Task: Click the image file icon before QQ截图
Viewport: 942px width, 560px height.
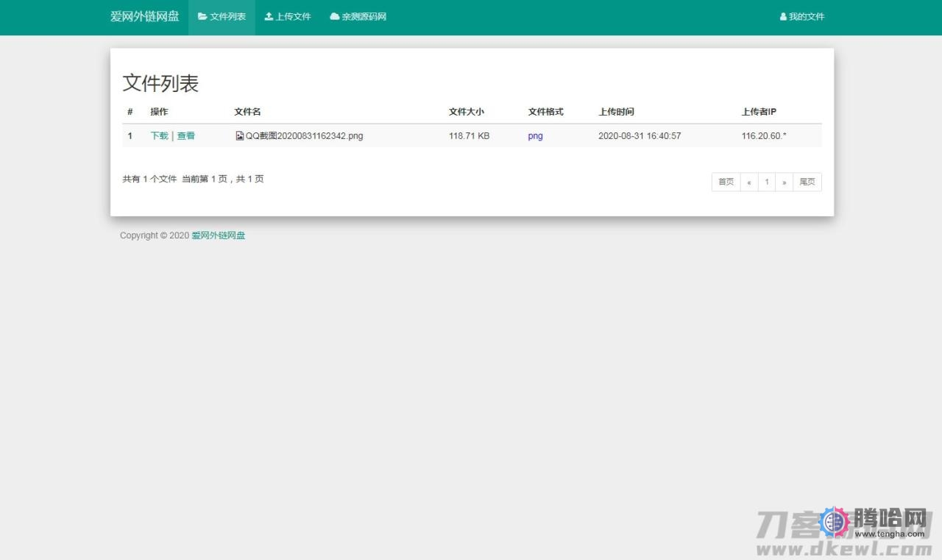Action: (239, 136)
